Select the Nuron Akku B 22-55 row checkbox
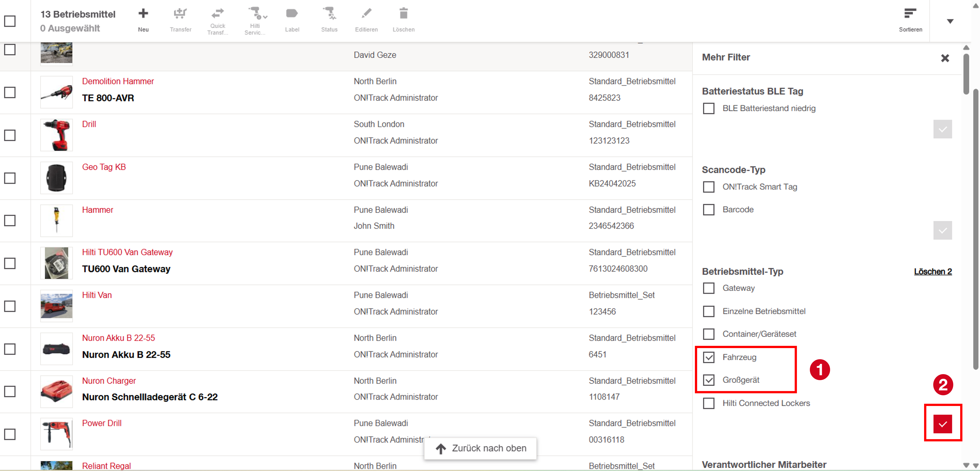The image size is (980, 471). tap(10, 349)
